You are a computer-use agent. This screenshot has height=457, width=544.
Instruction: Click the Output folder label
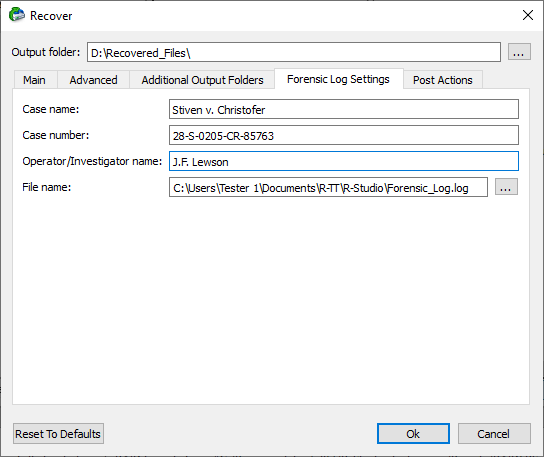(x=46, y=52)
